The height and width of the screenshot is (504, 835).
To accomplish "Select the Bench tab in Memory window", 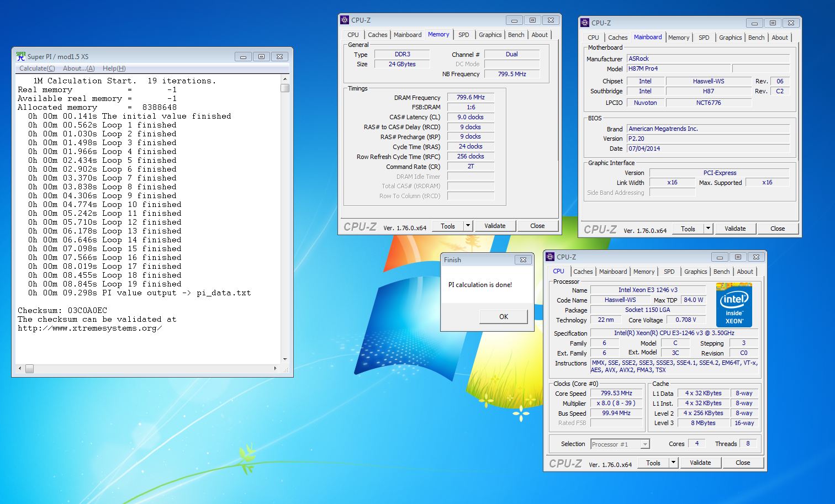I will (x=516, y=35).
